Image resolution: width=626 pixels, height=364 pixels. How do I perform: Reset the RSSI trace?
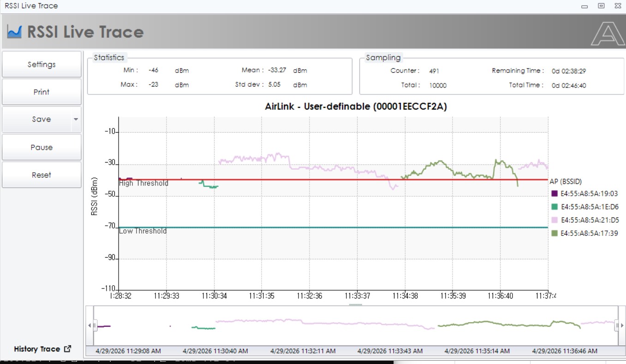(42, 175)
